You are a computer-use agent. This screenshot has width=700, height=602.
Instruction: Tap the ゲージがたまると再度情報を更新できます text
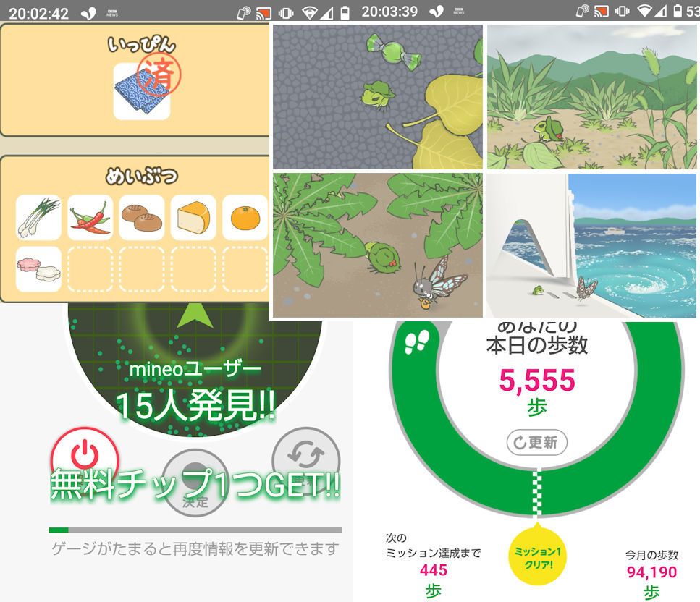coord(195,548)
